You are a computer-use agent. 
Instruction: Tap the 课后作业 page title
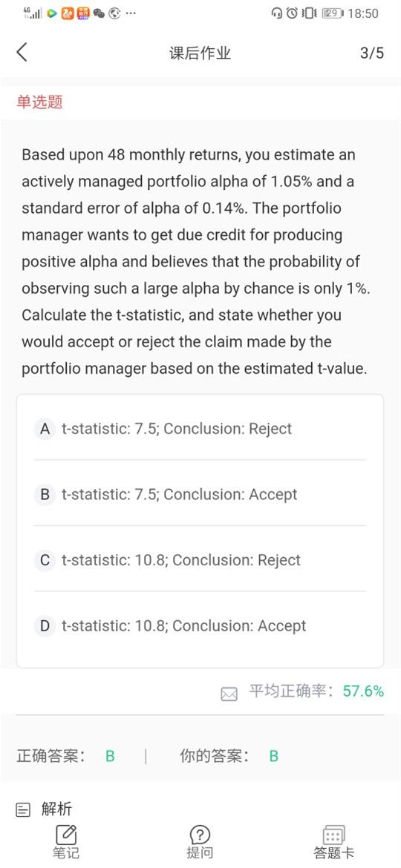[x=200, y=53]
